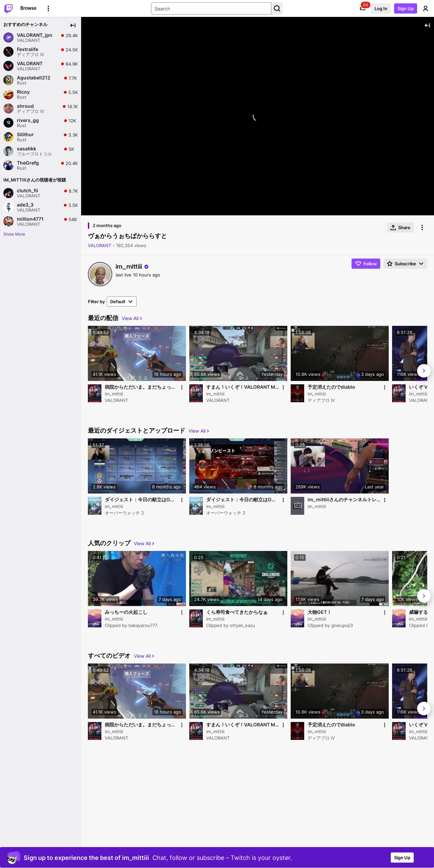Open million4771 channel in sidebar

[x=41, y=221]
